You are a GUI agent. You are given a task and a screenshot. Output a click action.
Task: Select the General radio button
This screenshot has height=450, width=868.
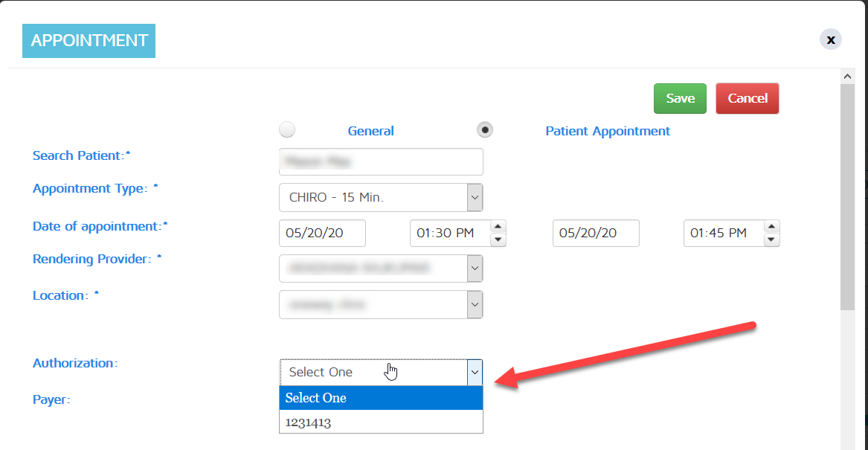pos(287,130)
